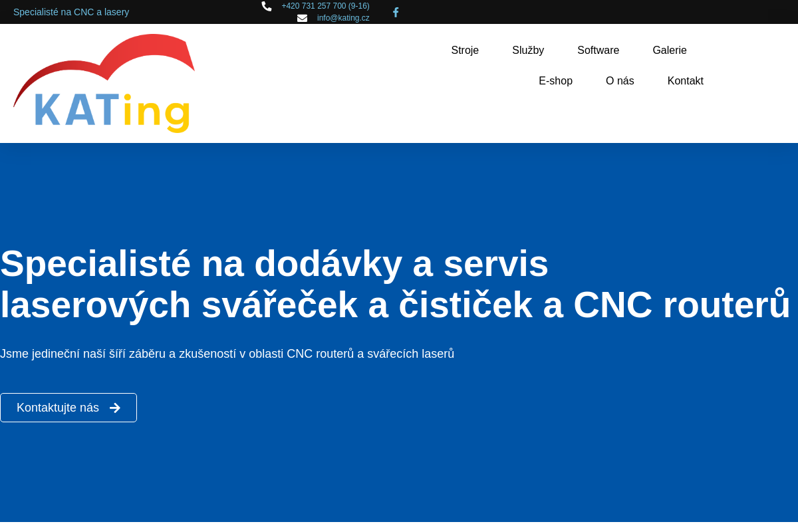Viewport: 798px width, 532px height.
Task: Open the Software menu item
Action: point(598,51)
